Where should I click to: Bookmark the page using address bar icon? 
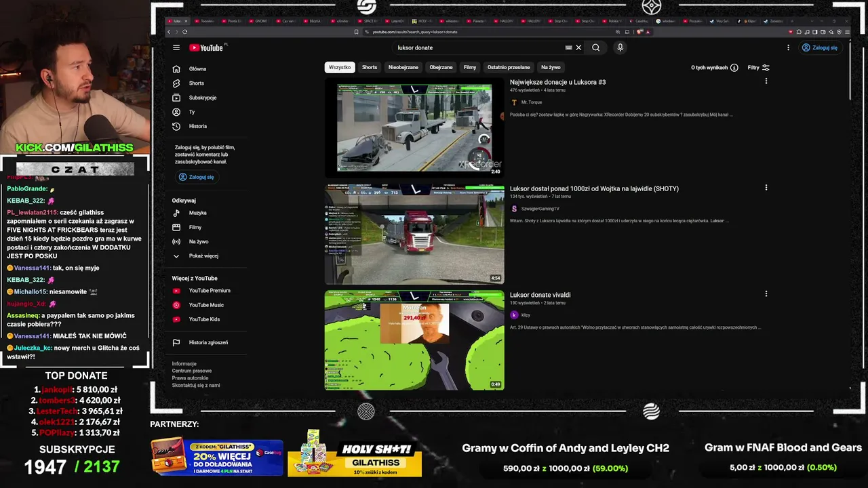tap(357, 32)
